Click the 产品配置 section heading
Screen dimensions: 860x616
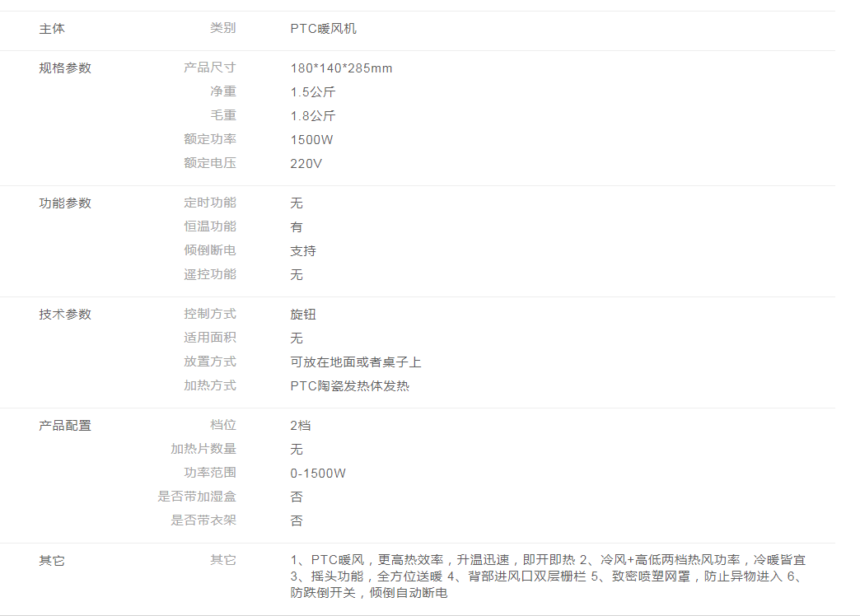point(65,426)
